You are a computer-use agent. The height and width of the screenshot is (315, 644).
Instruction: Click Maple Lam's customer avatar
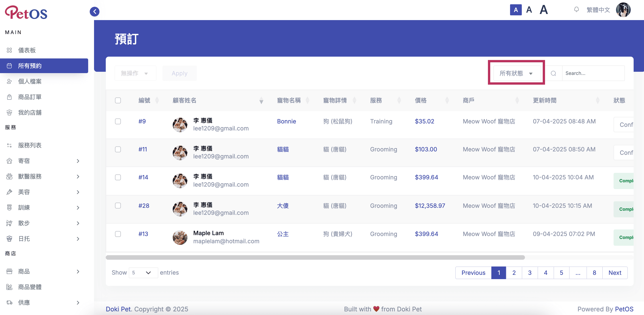(180, 237)
